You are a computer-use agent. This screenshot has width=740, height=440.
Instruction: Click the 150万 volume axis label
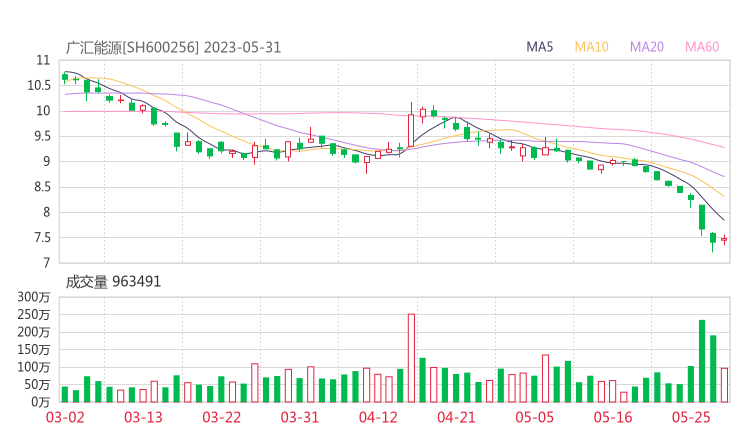pos(34,349)
